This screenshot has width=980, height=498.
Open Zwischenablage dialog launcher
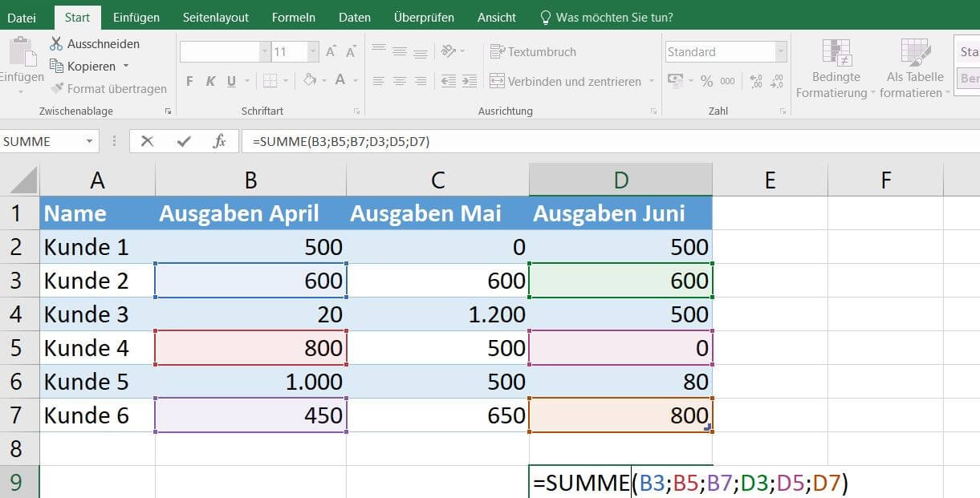(168, 111)
